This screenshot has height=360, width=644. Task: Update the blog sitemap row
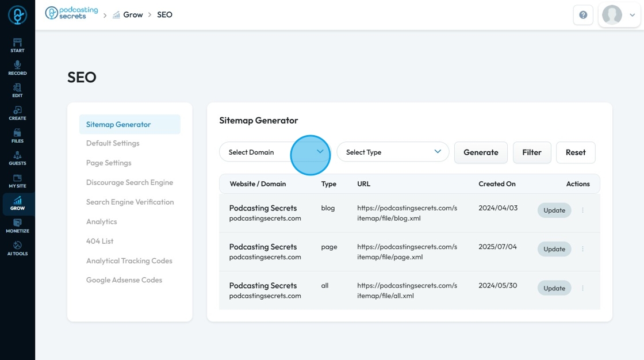click(x=554, y=210)
